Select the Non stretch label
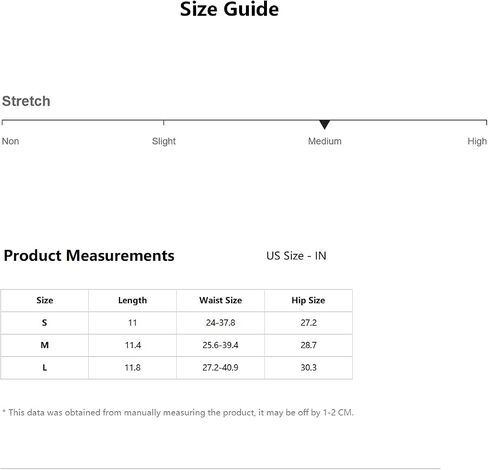 pyautogui.click(x=10, y=141)
